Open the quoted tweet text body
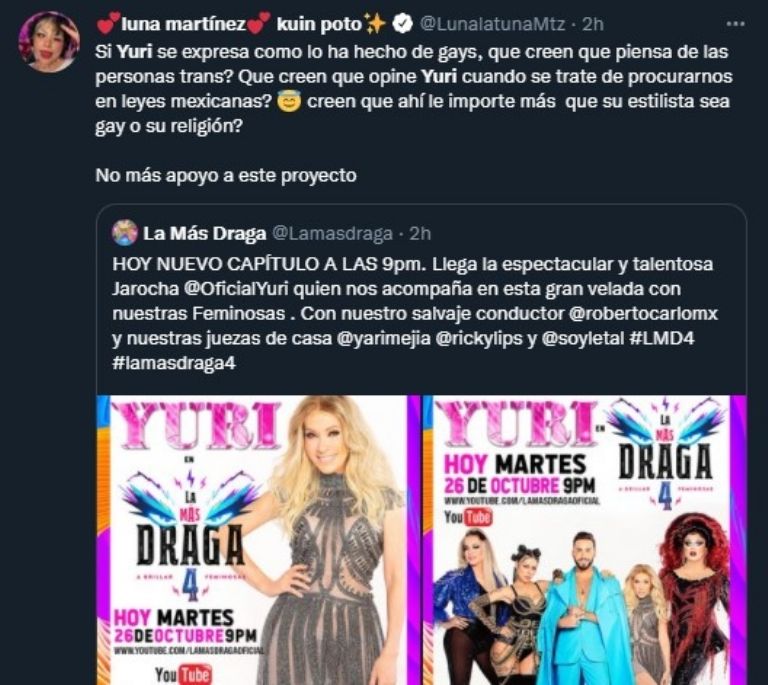Image resolution: width=768 pixels, height=685 pixels. [x=415, y=313]
